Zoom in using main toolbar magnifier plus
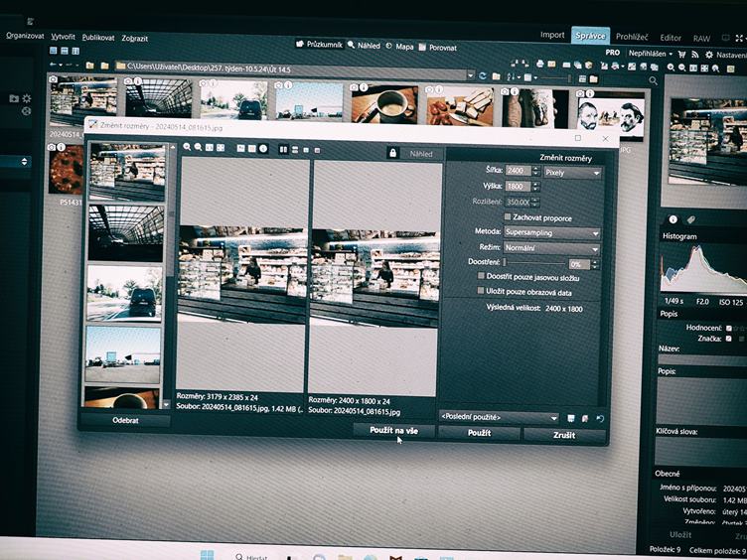This screenshot has height=560, width=747. 671,68
